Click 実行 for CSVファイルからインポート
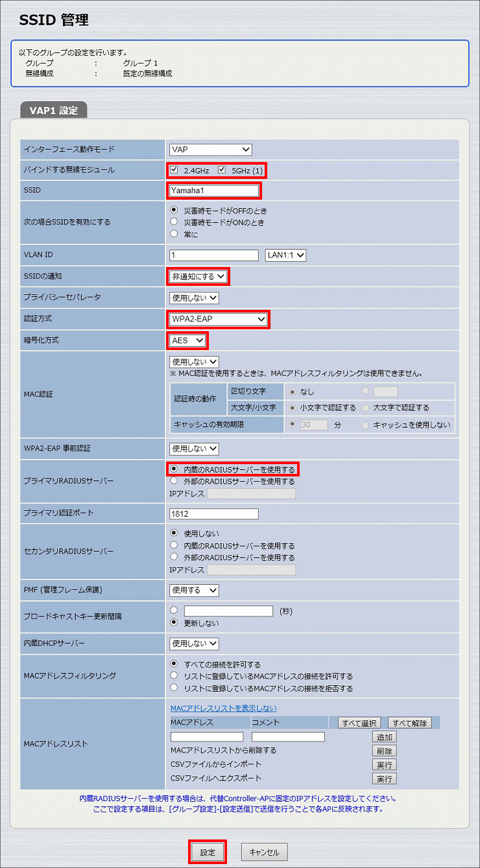The width and height of the screenshot is (480, 868). click(384, 765)
